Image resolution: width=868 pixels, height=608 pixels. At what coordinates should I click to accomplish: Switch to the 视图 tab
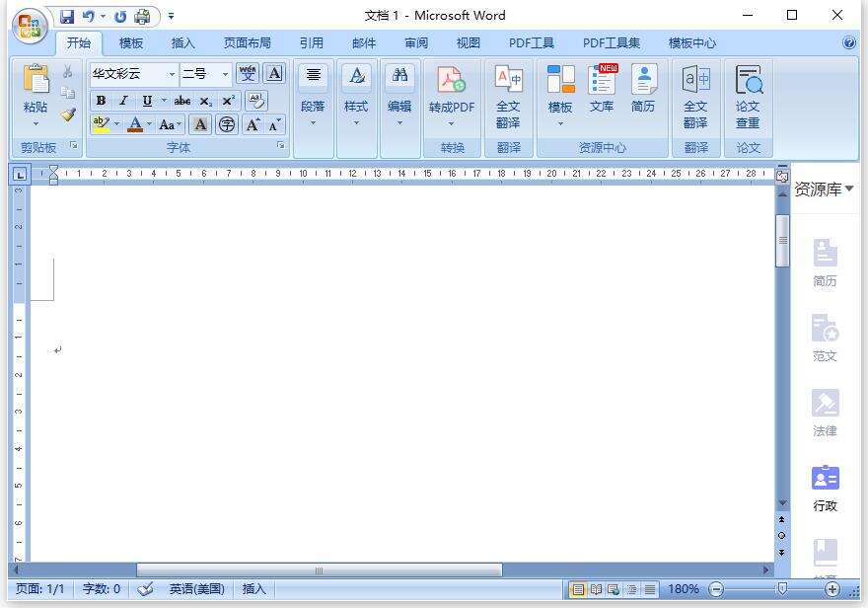point(468,43)
